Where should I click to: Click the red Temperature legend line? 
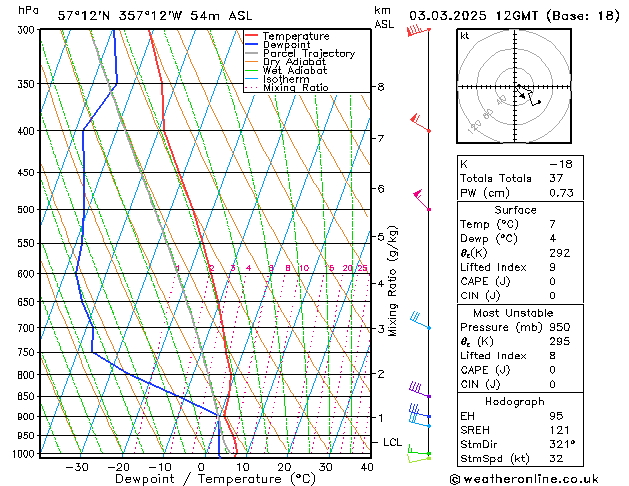[x=252, y=36]
